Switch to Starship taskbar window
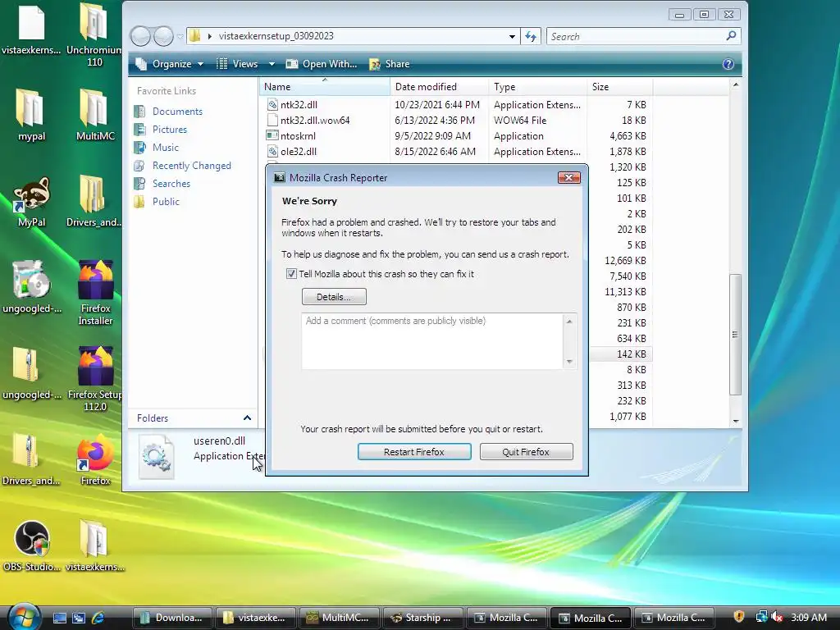 422,618
